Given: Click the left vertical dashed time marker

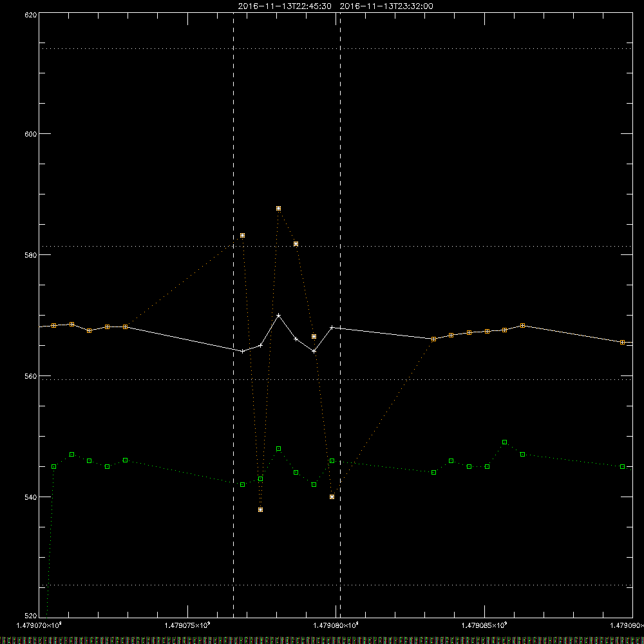Looking at the screenshot, I should (x=233, y=315).
